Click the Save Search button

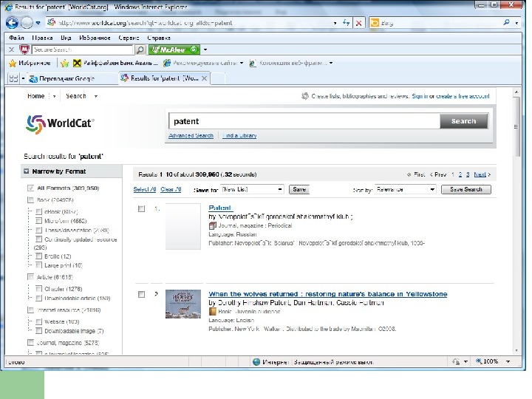465,189
